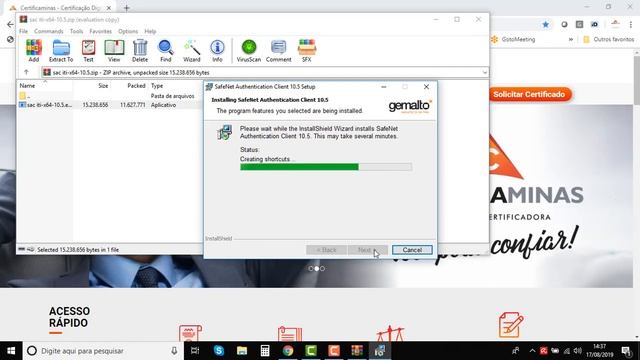The height and width of the screenshot is (360, 640).
Task: Open Calculator from taskbar
Action: [265, 351]
